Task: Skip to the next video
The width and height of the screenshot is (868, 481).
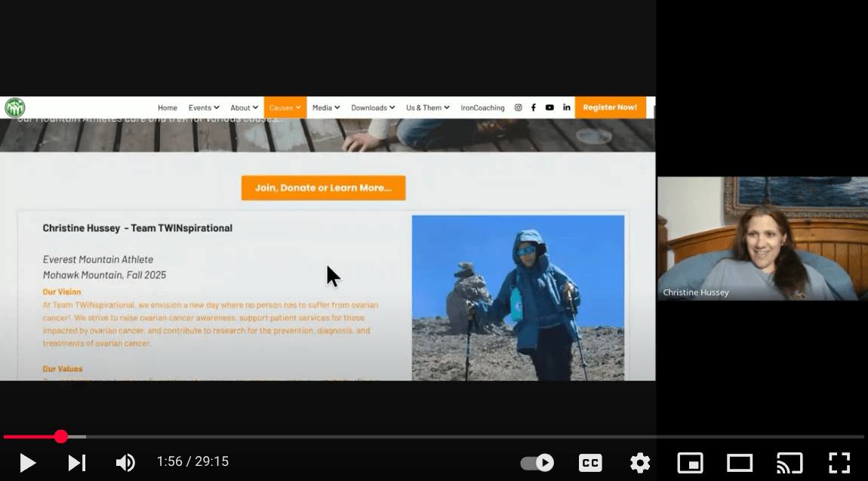Action: coord(77,462)
